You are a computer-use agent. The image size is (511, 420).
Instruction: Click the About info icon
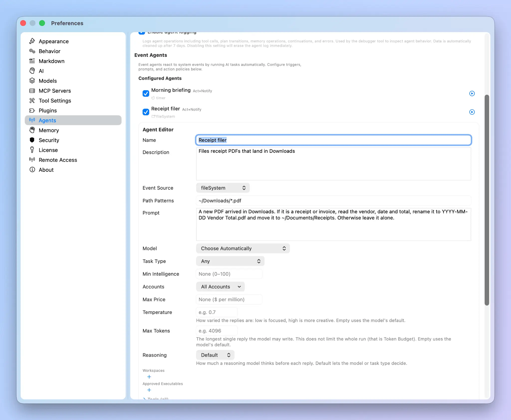point(32,170)
